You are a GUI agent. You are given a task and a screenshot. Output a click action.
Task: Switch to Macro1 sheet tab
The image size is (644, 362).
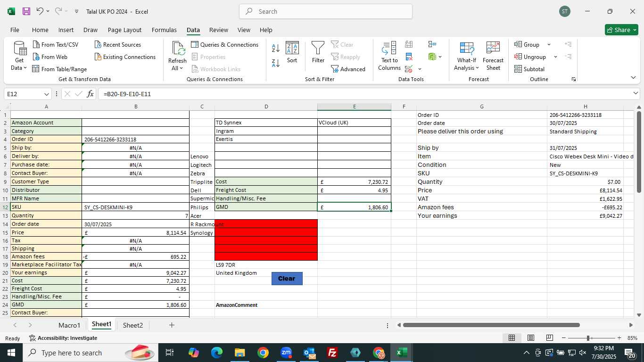(x=69, y=325)
